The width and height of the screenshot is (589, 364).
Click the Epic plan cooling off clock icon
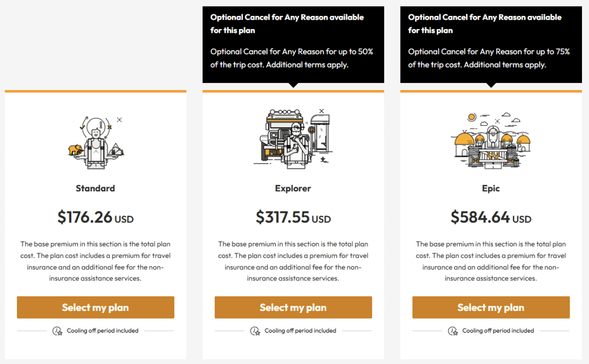pos(453,331)
